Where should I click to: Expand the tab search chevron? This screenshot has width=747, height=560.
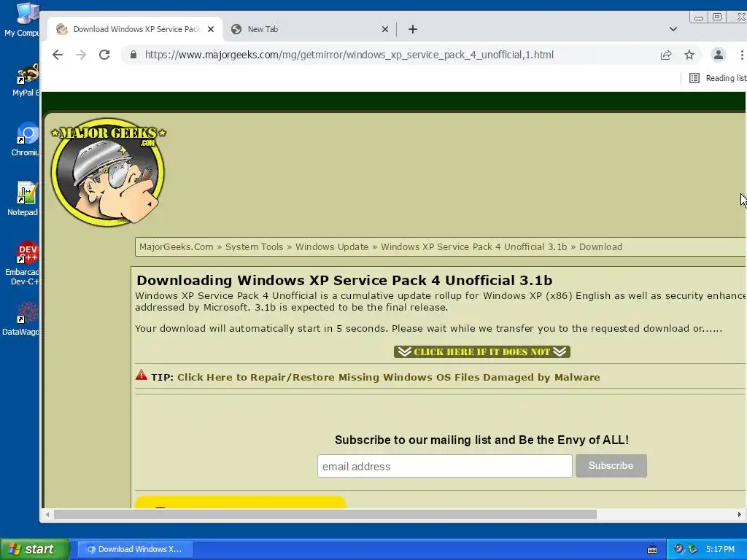click(673, 29)
